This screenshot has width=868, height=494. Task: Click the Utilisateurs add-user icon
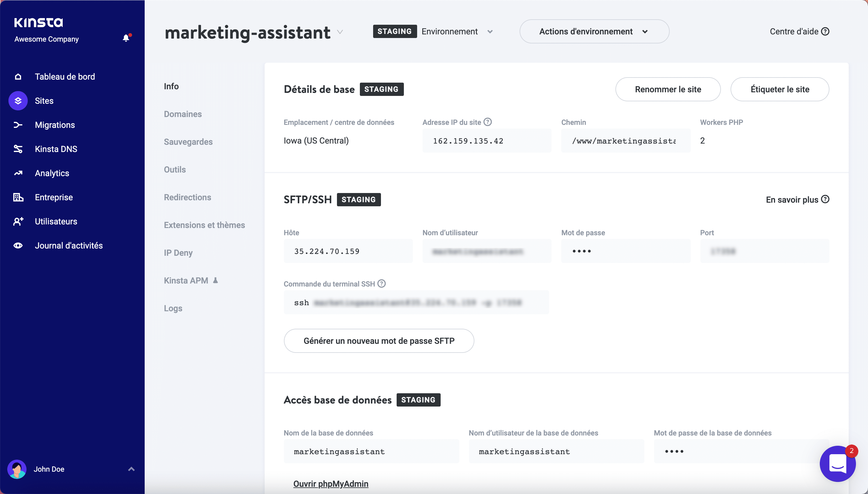[x=18, y=221]
